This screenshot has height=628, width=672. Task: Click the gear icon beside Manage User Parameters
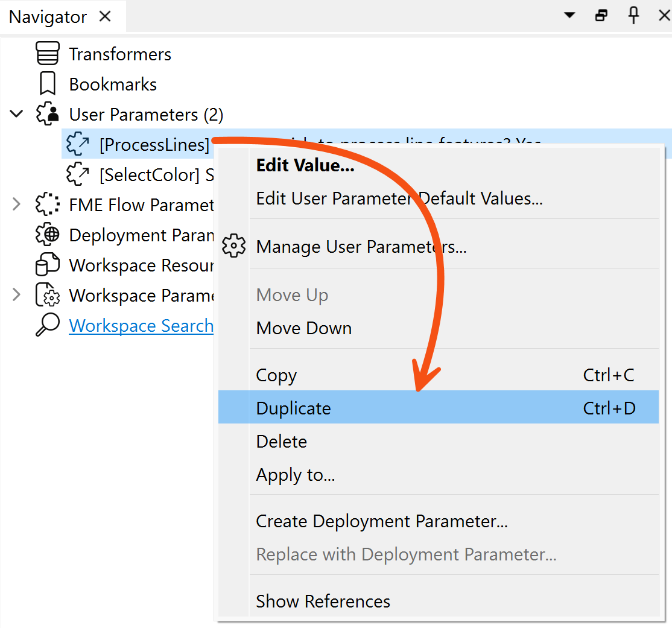tap(233, 246)
